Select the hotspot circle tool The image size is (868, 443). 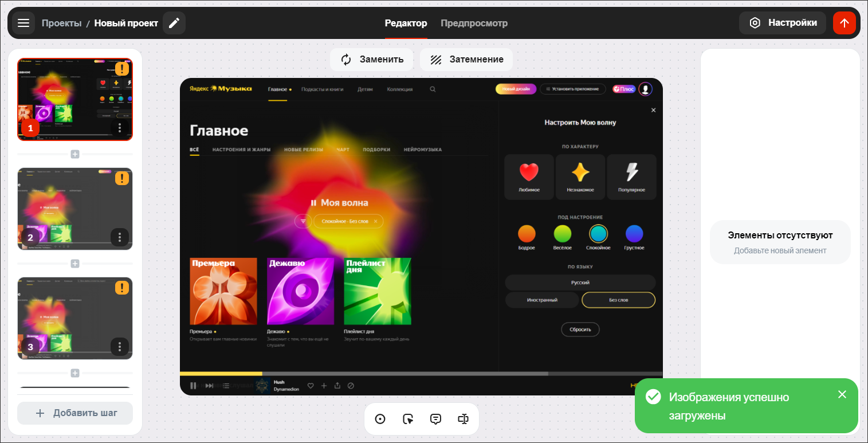(x=380, y=419)
